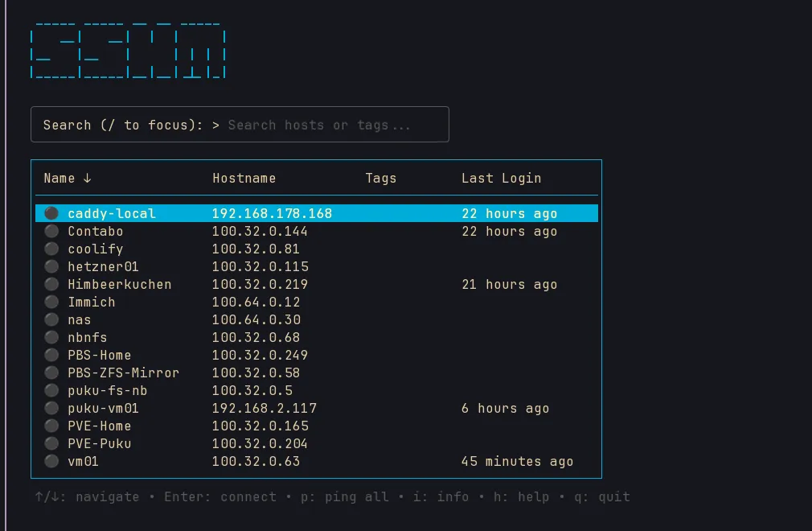Sort by the Hostname column header
Viewport: 812px width, 531px height.
click(244, 178)
